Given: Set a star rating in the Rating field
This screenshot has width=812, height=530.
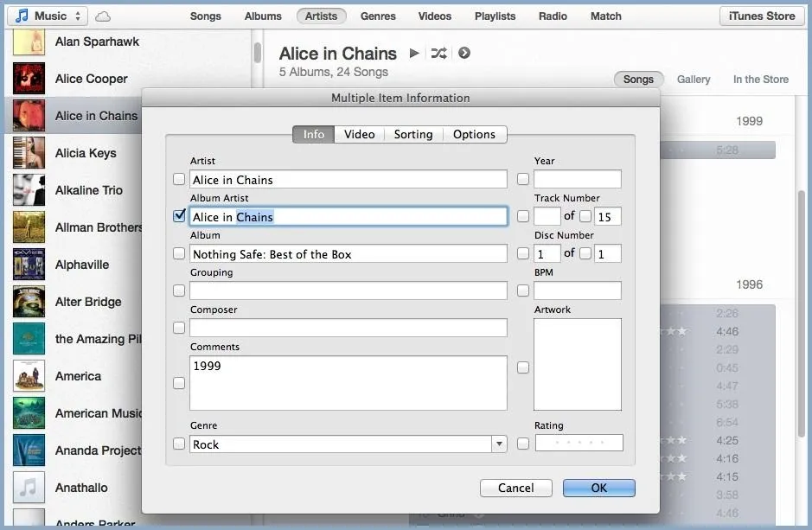Looking at the screenshot, I should point(579,443).
